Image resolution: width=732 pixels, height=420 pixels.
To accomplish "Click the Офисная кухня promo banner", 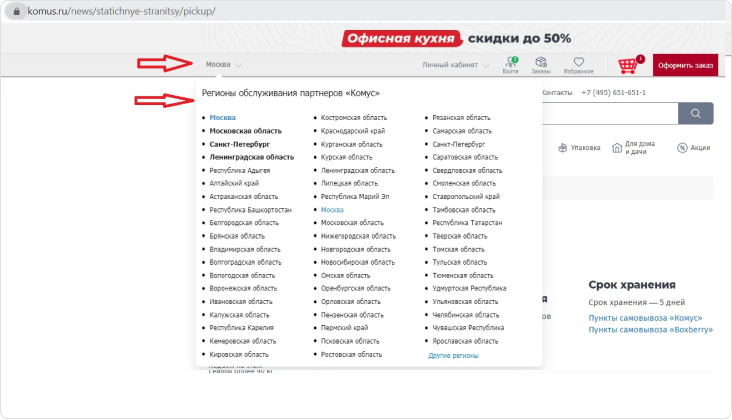I will click(x=457, y=39).
